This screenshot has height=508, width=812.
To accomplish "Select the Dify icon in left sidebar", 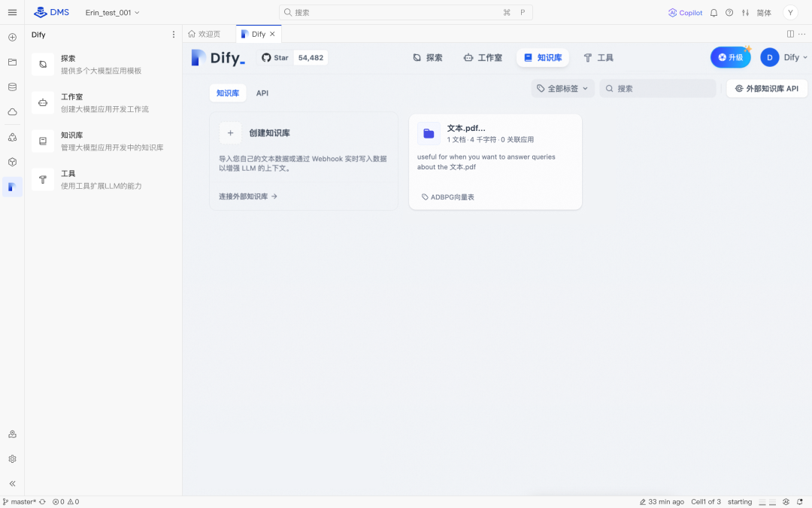I will tap(13, 187).
